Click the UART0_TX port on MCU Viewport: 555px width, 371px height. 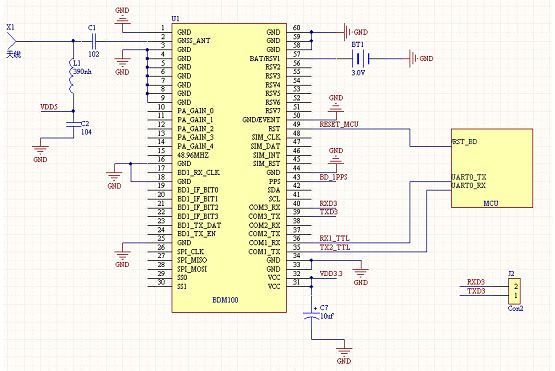pos(469,177)
